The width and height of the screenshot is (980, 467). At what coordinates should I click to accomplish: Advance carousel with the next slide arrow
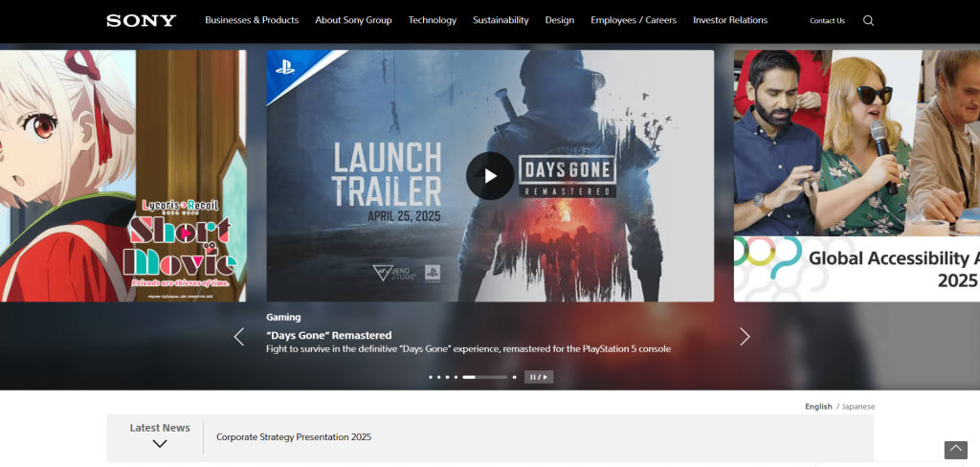point(745,337)
